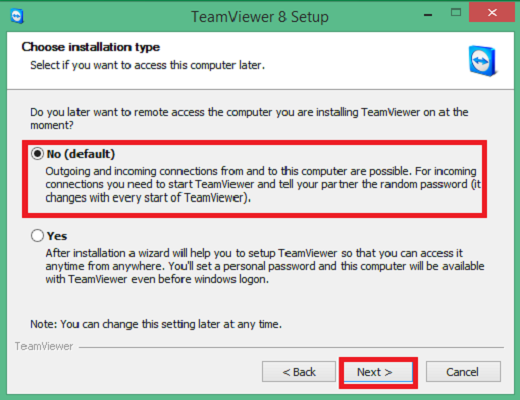The image size is (520, 400).
Task: Click the "No (default)" option label
Action: (x=81, y=154)
